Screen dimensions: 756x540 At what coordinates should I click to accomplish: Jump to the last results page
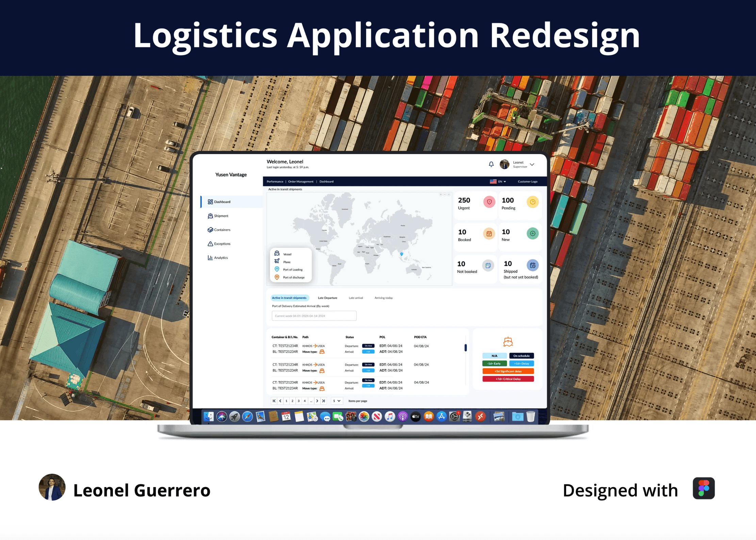[324, 401]
